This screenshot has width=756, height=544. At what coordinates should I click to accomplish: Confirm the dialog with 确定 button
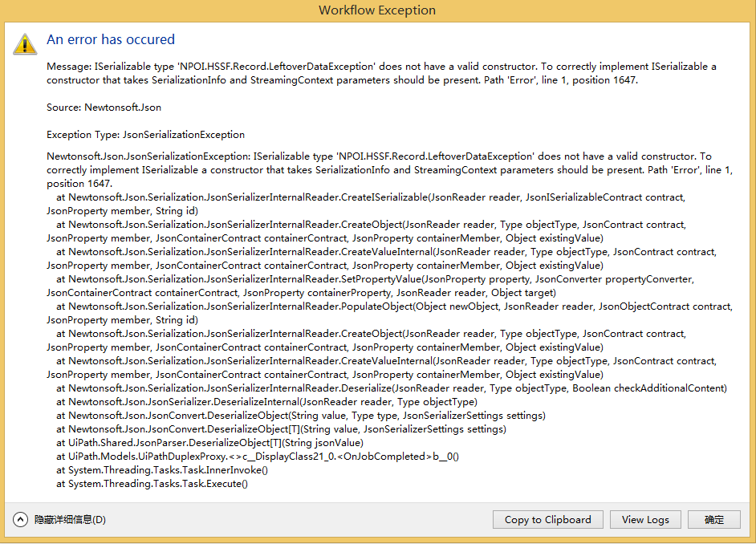(714, 519)
